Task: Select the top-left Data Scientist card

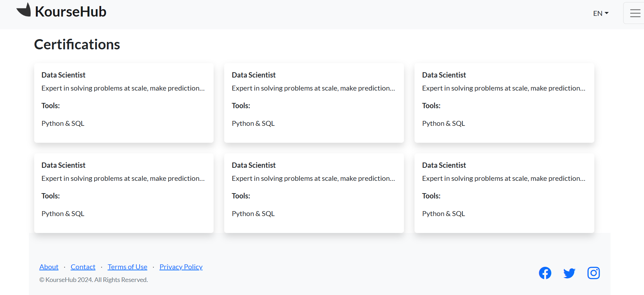Action: tap(124, 103)
